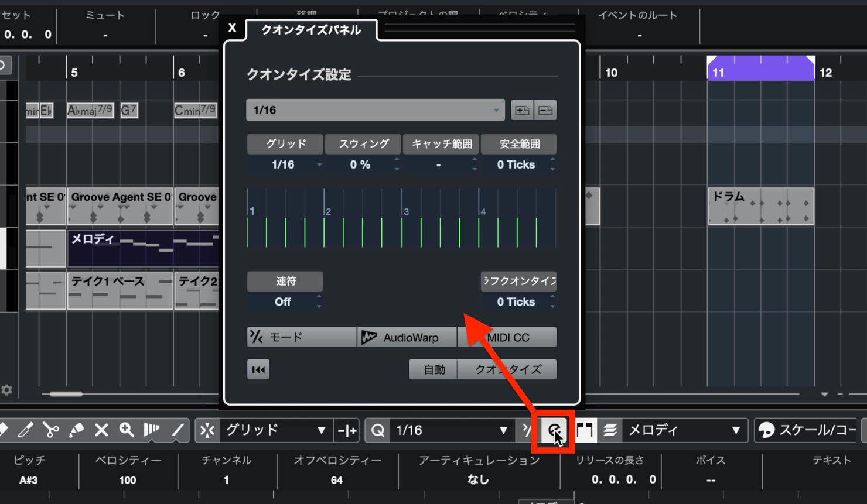Click the グリッド column header
This screenshot has width=867, height=504.
(285, 143)
